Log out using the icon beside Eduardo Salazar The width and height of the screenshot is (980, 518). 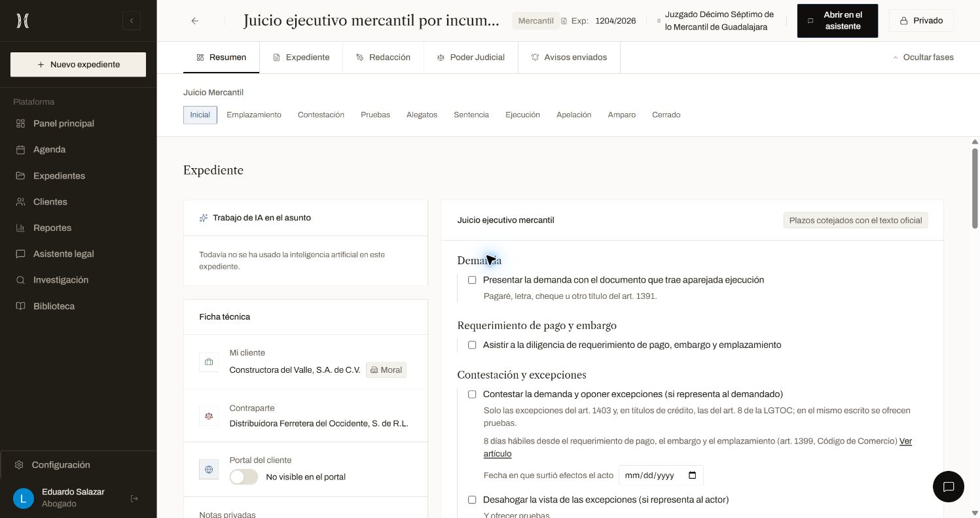(x=134, y=498)
